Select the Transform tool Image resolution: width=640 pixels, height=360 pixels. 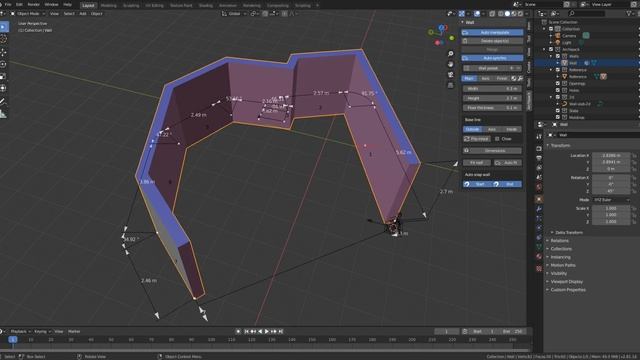coord(3,88)
